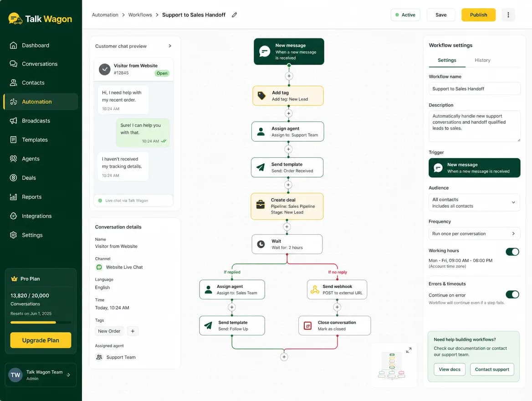Click the workflow minimap thumbnail

392,366
